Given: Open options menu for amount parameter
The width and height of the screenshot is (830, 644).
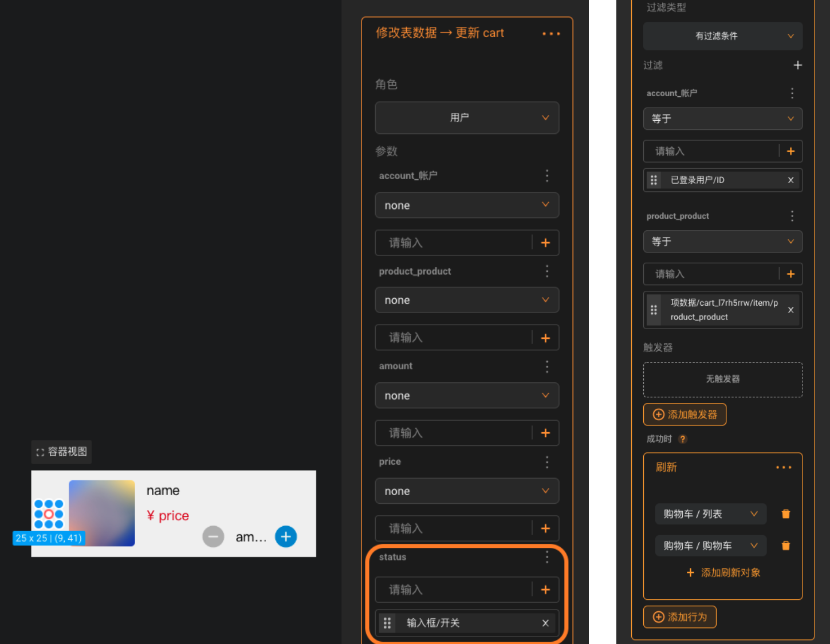Looking at the screenshot, I should point(547,366).
